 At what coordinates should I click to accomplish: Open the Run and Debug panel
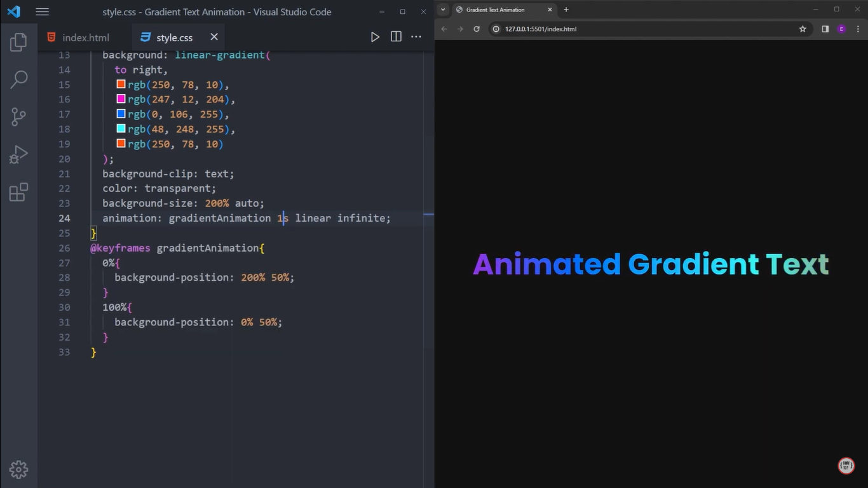click(x=18, y=154)
